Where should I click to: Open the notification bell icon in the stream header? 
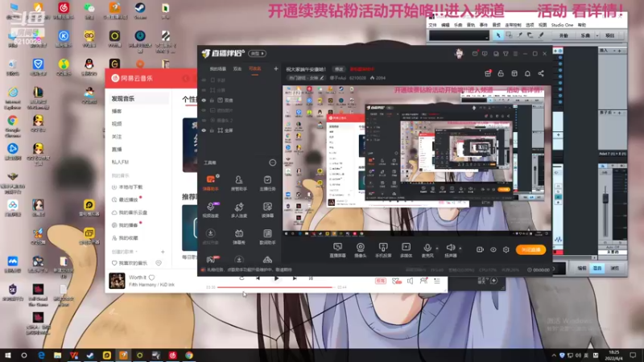[x=527, y=73]
